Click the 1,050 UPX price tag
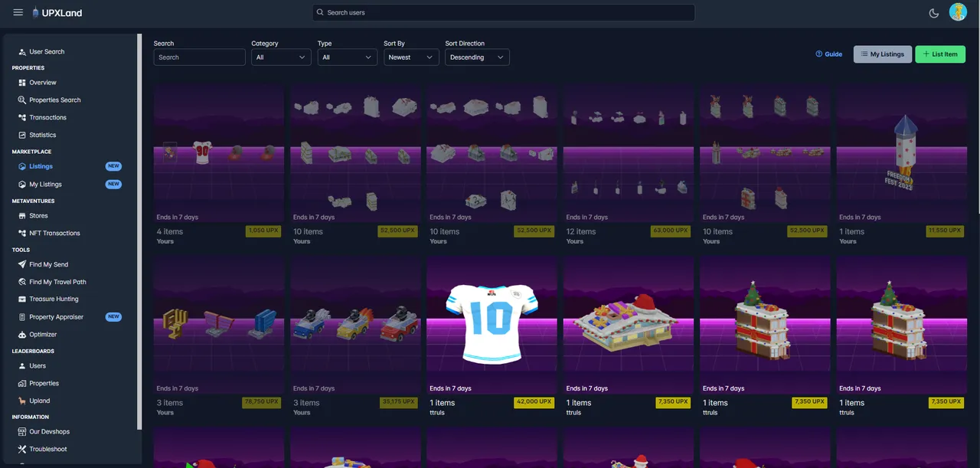 [263, 230]
